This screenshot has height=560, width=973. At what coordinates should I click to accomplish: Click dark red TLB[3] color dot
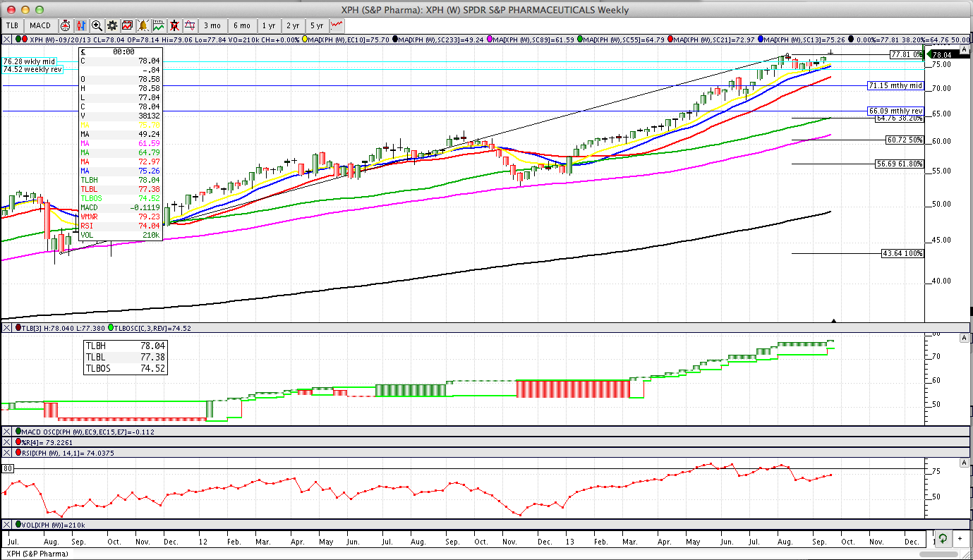pyautogui.click(x=18, y=328)
